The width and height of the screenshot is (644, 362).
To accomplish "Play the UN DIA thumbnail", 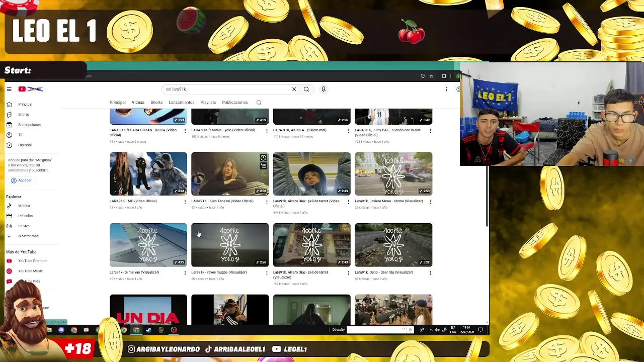I will pos(148,310).
